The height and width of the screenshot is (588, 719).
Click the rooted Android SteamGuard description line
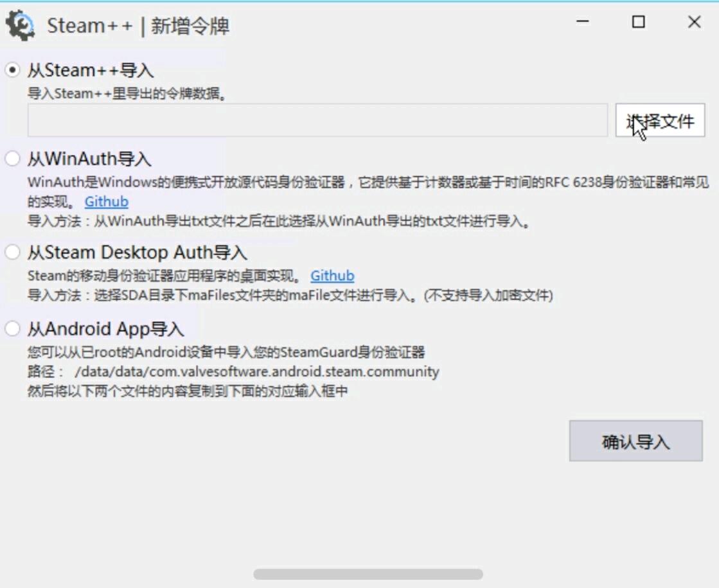pyautogui.click(x=226, y=352)
